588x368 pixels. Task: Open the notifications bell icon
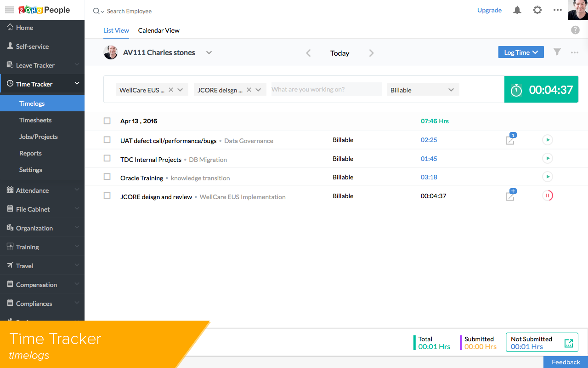tap(517, 10)
